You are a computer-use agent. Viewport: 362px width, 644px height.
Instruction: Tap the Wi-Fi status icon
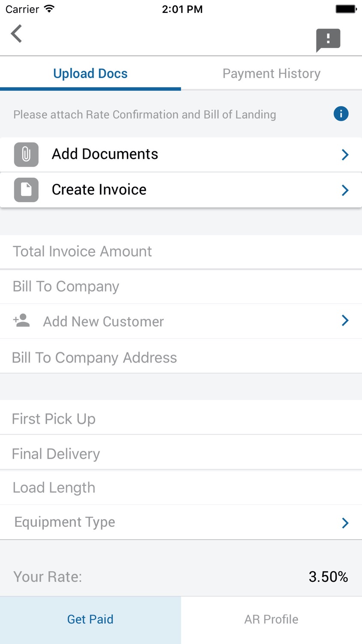point(50,9)
